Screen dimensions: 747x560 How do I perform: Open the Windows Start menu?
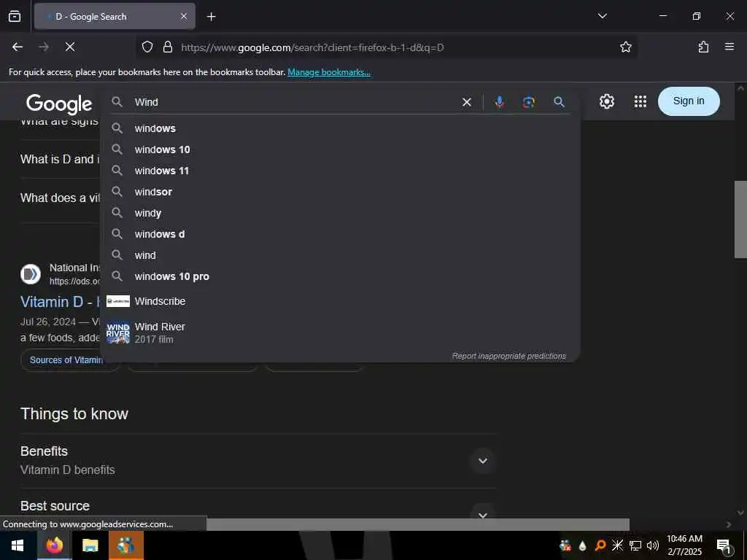[x=18, y=545]
